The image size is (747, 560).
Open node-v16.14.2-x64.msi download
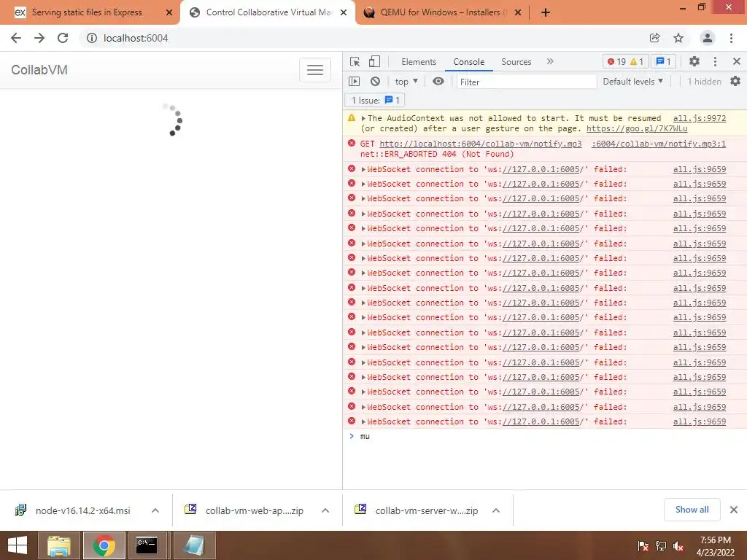pyautogui.click(x=82, y=510)
